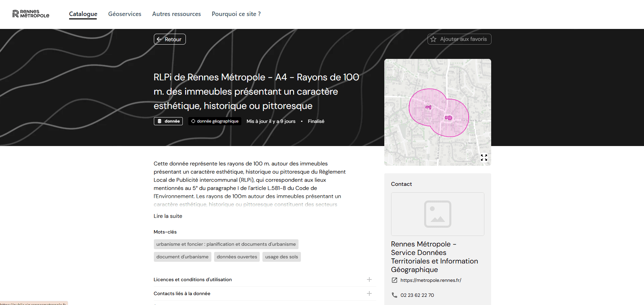Click the placeholder image in the Contact card
644x305 pixels.
click(438, 214)
